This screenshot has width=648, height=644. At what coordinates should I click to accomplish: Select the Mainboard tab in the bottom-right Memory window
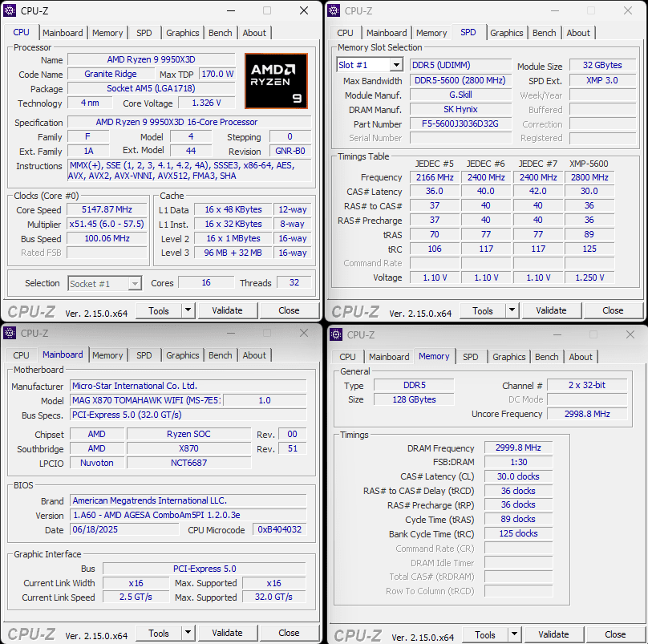(x=389, y=357)
